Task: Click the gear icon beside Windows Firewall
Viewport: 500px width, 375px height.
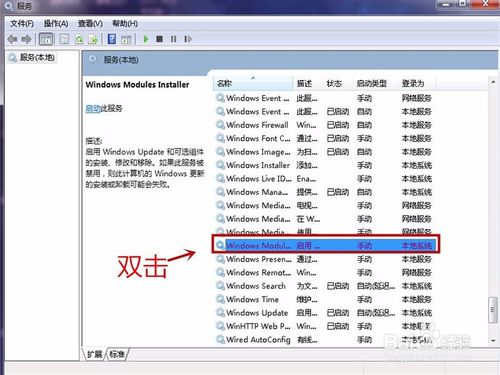Action: pos(220,125)
